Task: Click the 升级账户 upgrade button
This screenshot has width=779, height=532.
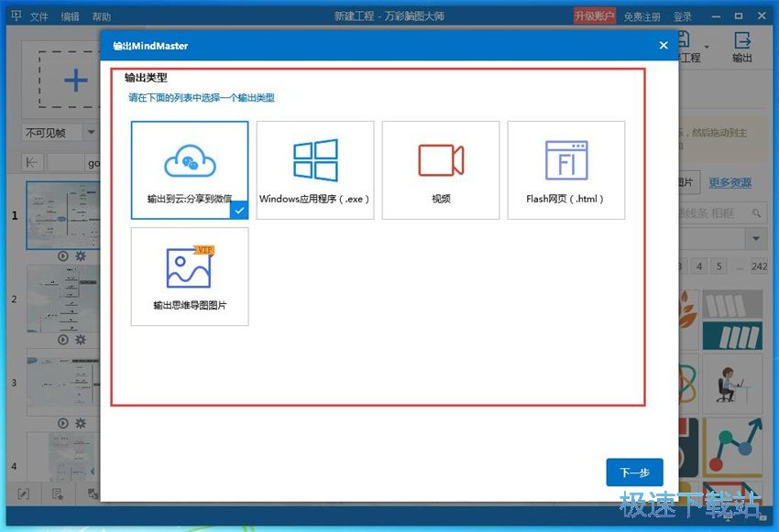Action: (595, 16)
